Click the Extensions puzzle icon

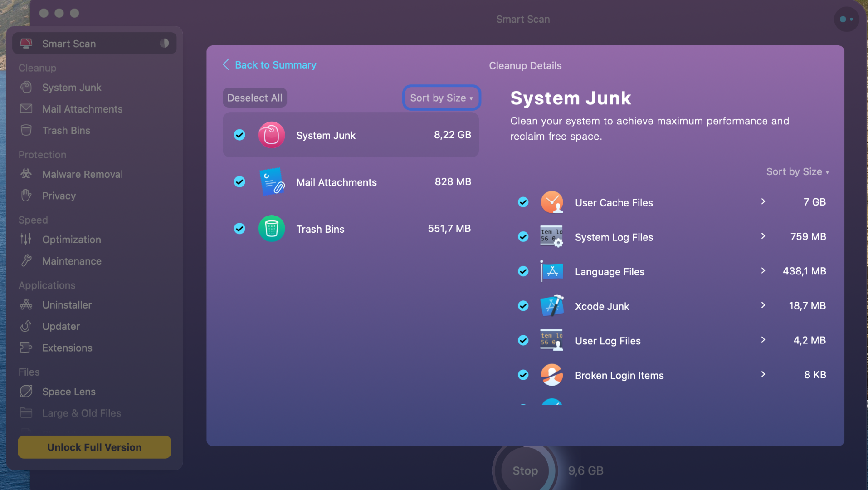click(26, 348)
